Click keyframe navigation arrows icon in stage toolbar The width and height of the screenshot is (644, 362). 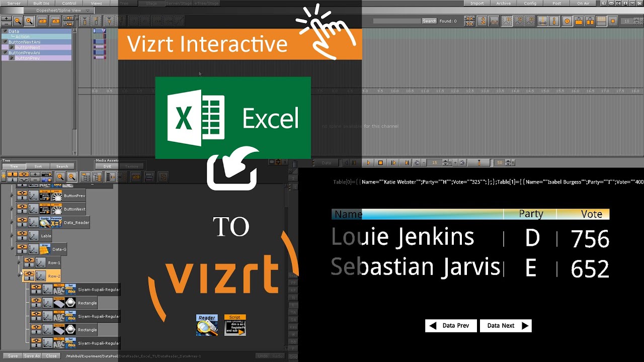pos(469,21)
